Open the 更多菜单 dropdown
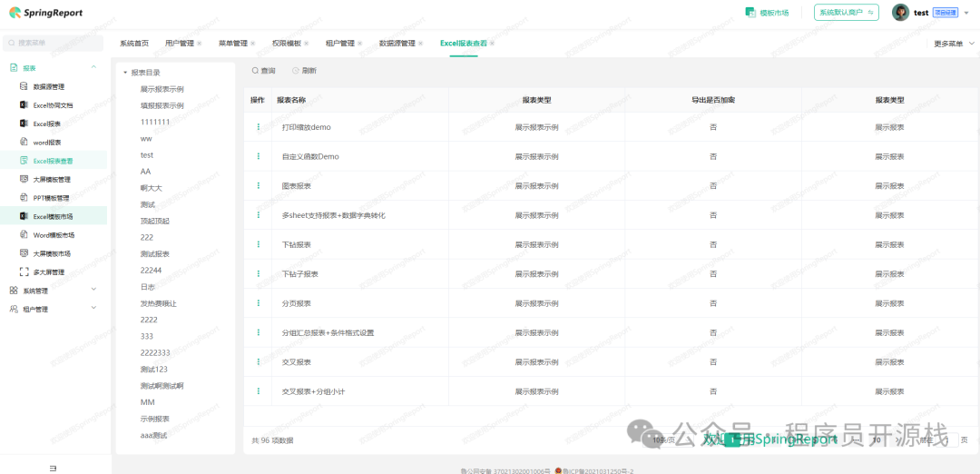This screenshot has height=474, width=980. point(955,44)
